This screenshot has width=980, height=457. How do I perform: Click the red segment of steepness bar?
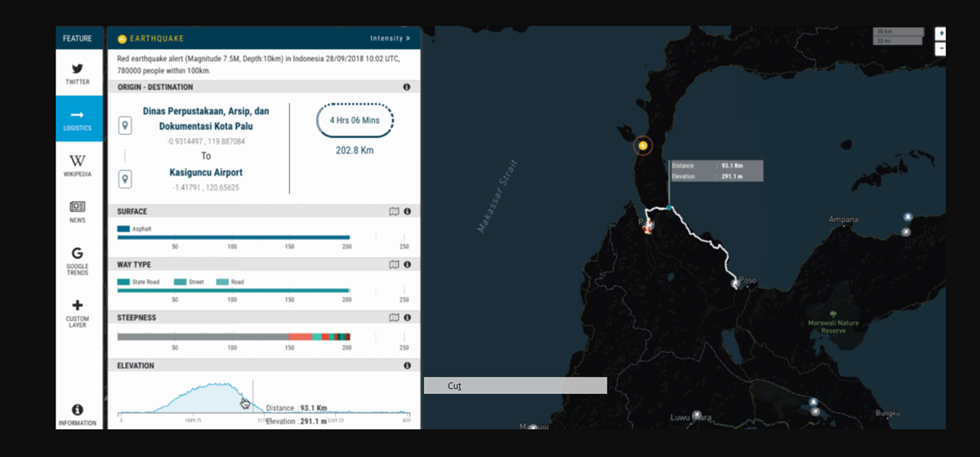click(300, 337)
